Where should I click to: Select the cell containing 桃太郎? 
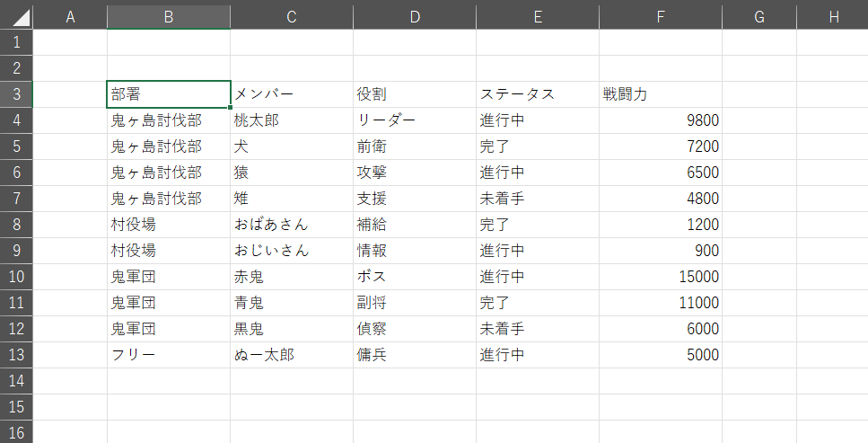click(x=291, y=120)
